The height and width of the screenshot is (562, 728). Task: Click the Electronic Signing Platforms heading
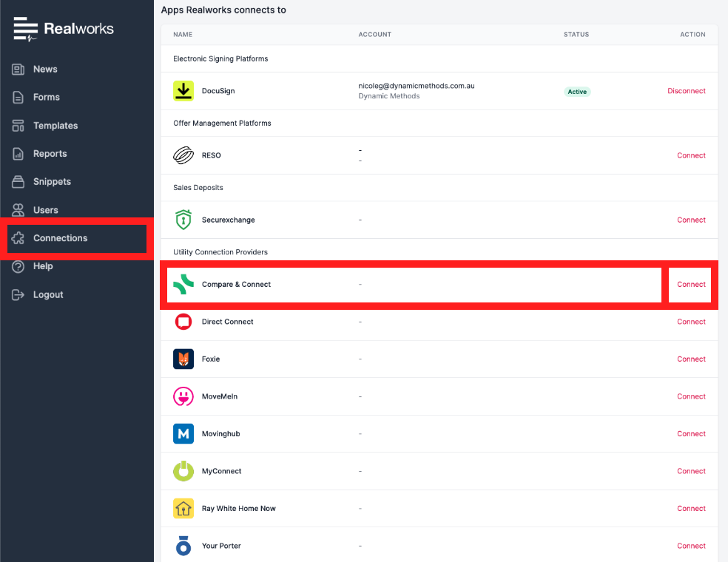point(220,59)
